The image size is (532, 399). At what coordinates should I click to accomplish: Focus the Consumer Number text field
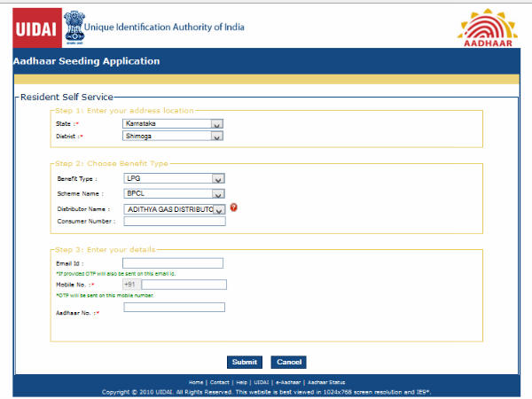(175, 222)
